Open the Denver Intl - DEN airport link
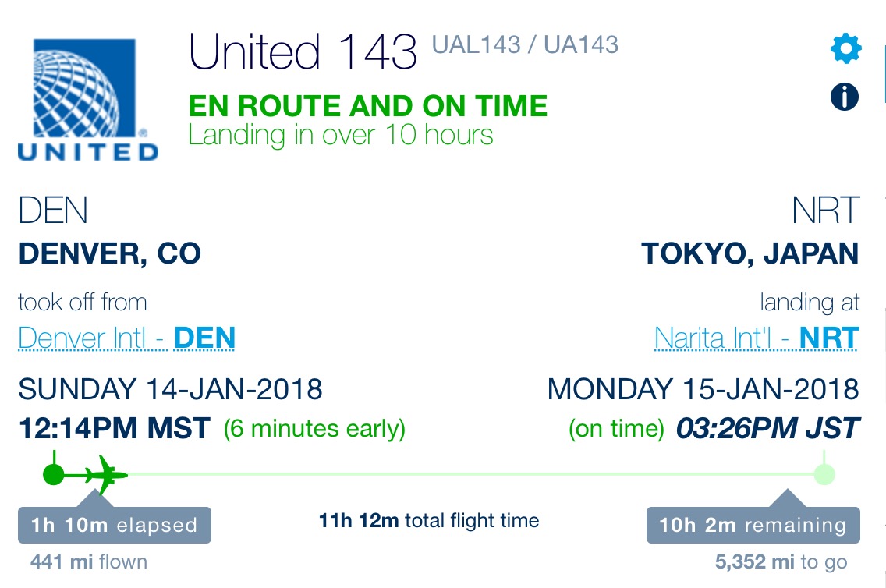The width and height of the screenshot is (886, 588). coord(126,338)
